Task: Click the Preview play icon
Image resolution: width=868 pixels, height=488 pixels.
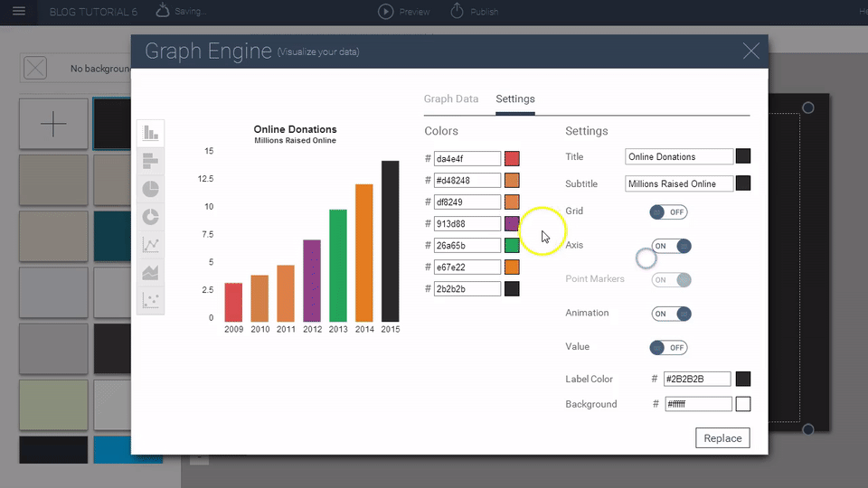Action: [x=386, y=11]
